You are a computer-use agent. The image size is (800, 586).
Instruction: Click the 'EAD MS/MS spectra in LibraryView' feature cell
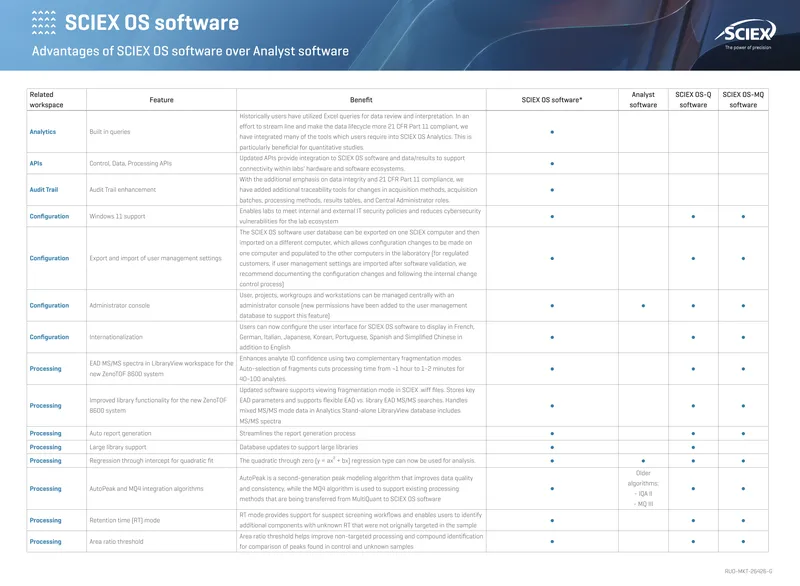click(x=161, y=369)
